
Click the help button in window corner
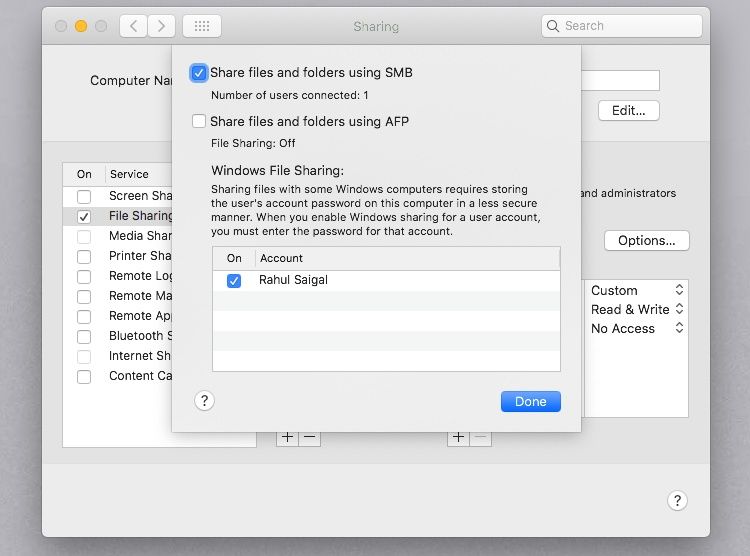pos(676,501)
